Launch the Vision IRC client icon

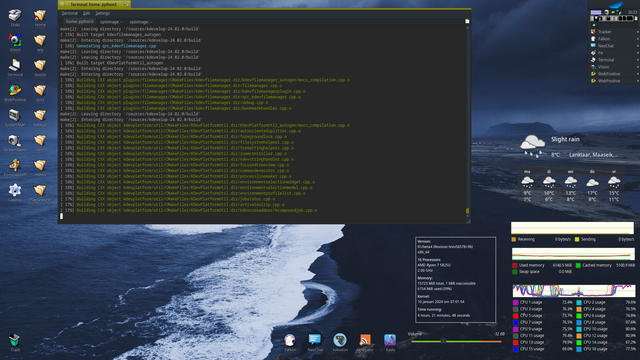15,41
